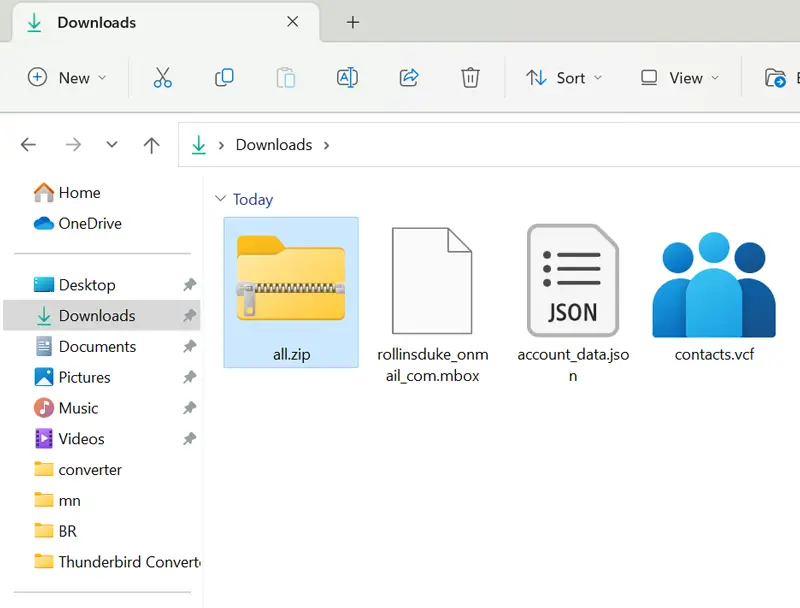800x608 pixels.
Task: Collapse the Today file group
Action: pyautogui.click(x=221, y=199)
